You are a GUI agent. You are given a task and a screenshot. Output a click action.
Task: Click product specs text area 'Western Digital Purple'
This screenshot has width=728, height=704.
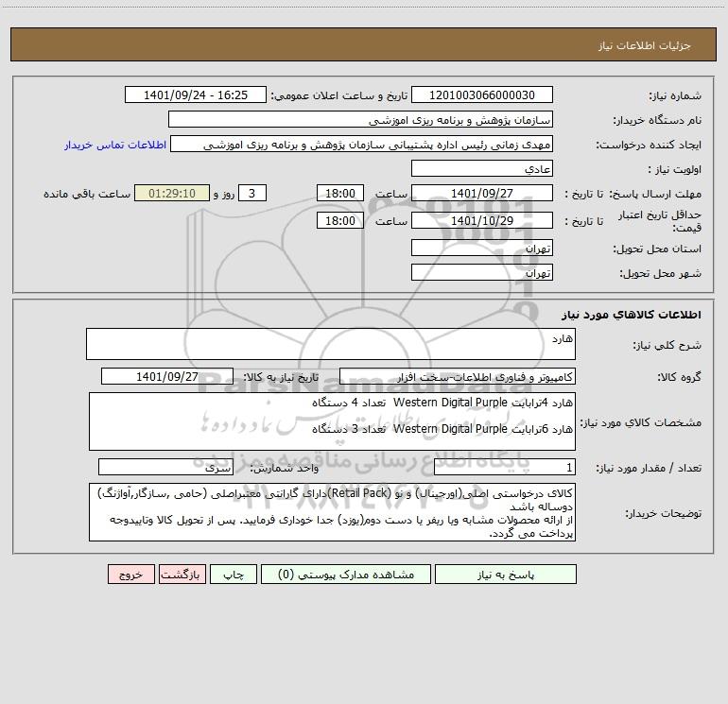(x=332, y=421)
